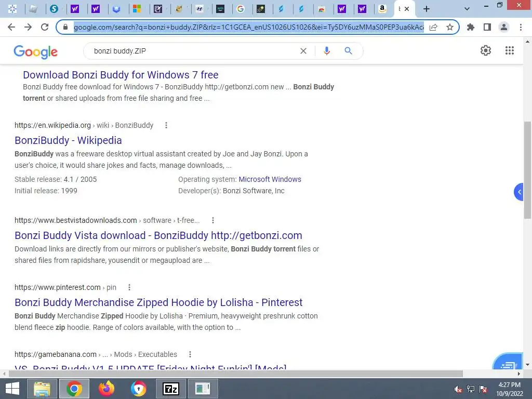The width and height of the screenshot is (532, 399).
Task: Expand the blue side panel arrow
Action: tap(519, 192)
